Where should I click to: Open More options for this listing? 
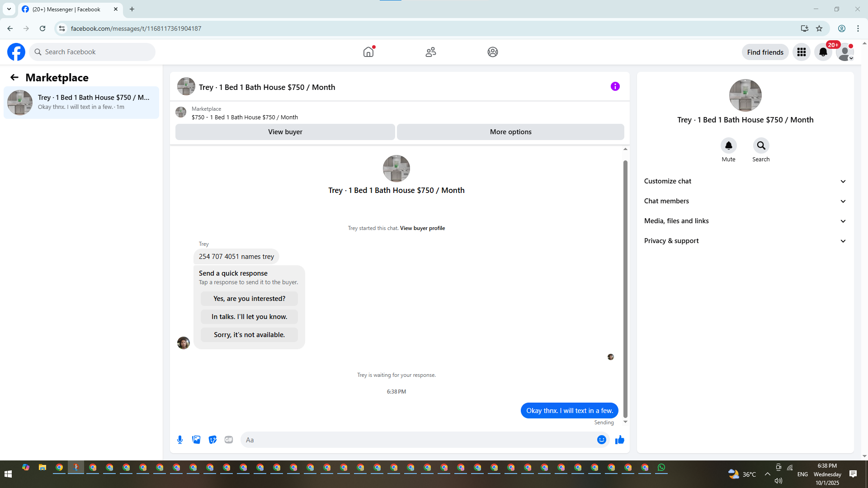[x=511, y=132]
